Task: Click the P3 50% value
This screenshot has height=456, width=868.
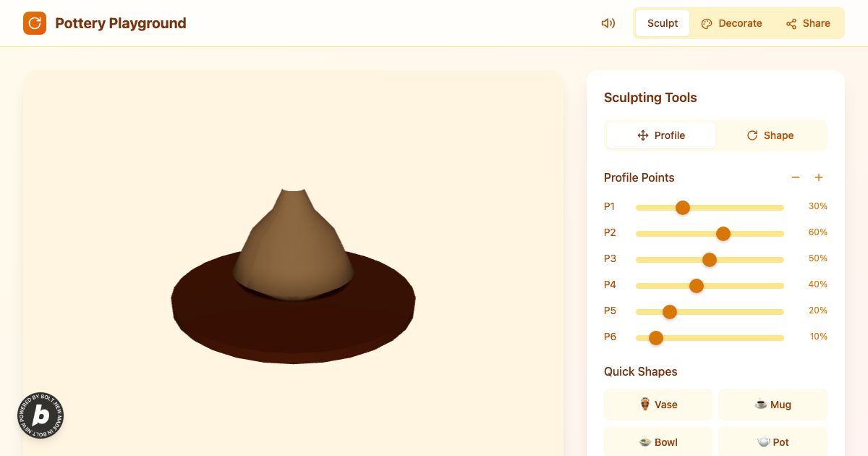Action: [817, 258]
